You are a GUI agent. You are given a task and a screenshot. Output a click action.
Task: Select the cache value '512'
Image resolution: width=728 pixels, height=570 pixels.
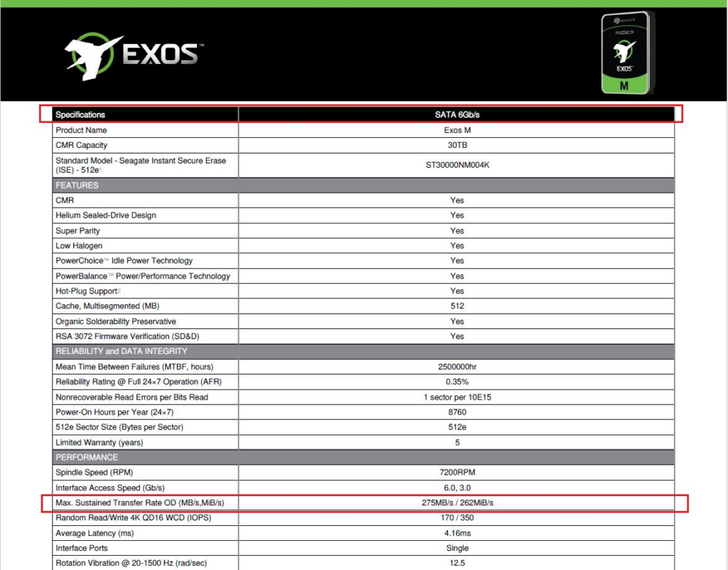[457, 306]
